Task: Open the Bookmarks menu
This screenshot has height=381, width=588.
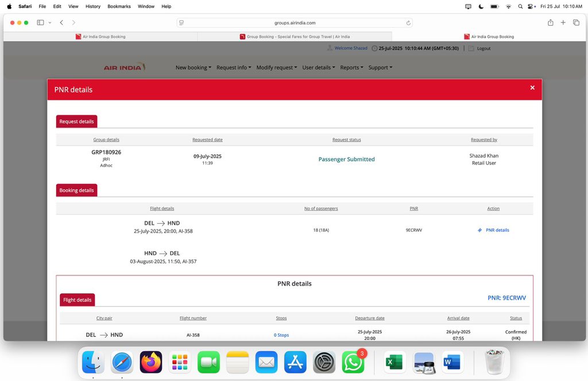Action: tap(119, 6)
